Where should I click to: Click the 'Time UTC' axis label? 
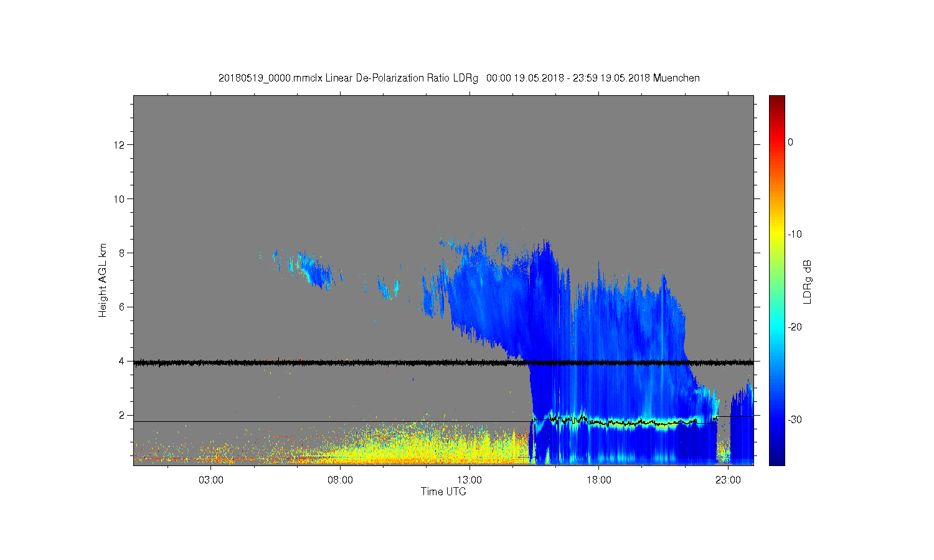pos(443,492)
